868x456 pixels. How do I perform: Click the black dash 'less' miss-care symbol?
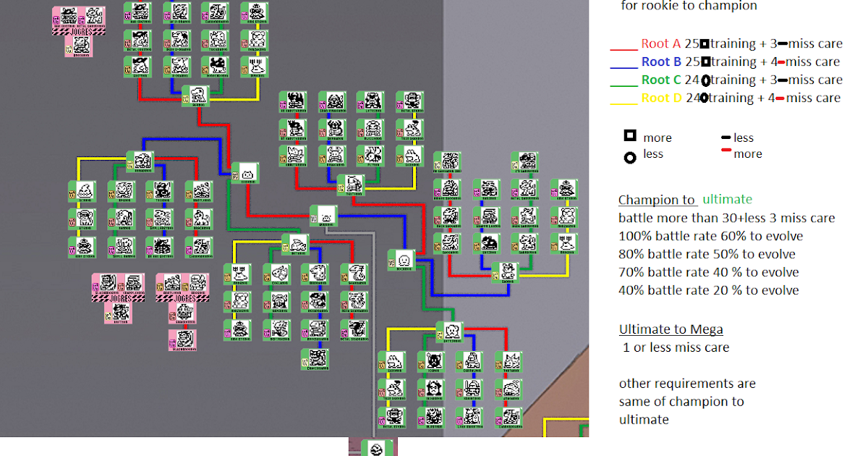click(726, 137)
